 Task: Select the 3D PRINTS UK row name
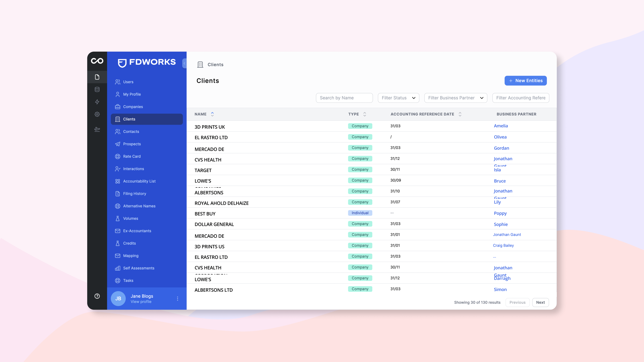coord(210,127)
